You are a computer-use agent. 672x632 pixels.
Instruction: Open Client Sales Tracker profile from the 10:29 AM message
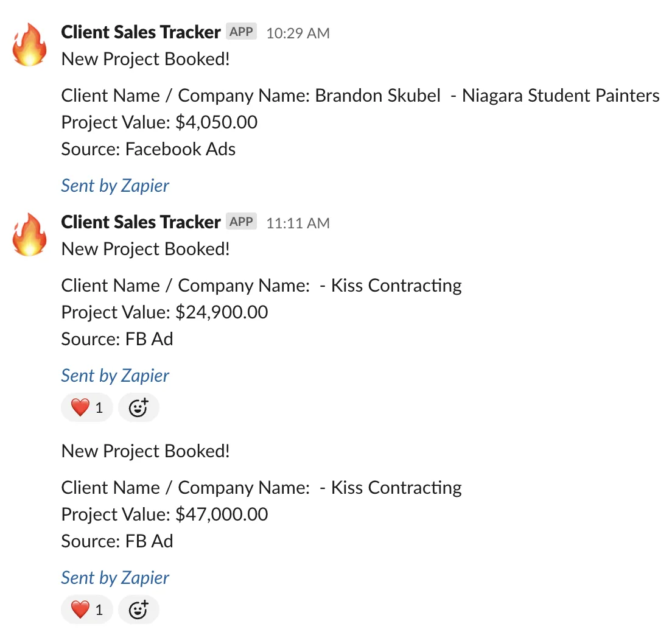141,32
